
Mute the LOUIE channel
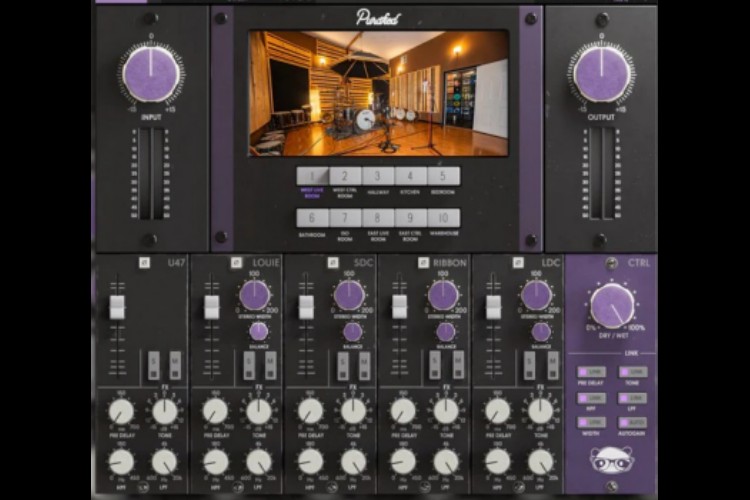click(270, 365)
